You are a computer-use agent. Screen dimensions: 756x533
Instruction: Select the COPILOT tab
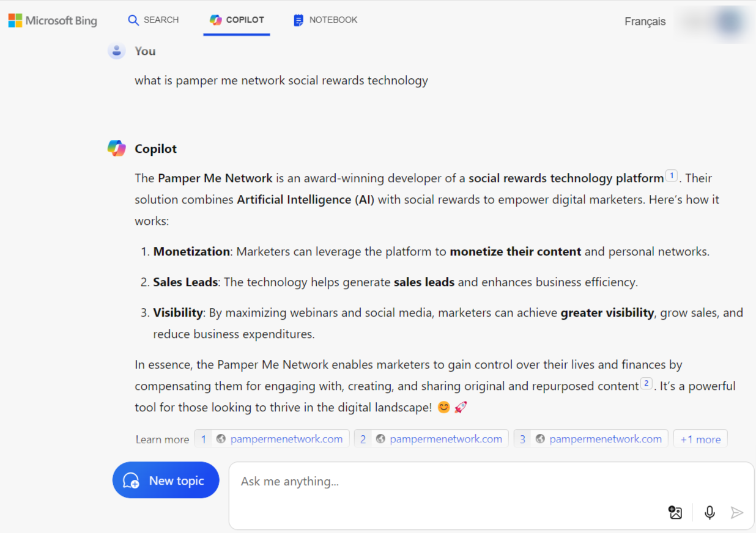(x=237, y=20)
